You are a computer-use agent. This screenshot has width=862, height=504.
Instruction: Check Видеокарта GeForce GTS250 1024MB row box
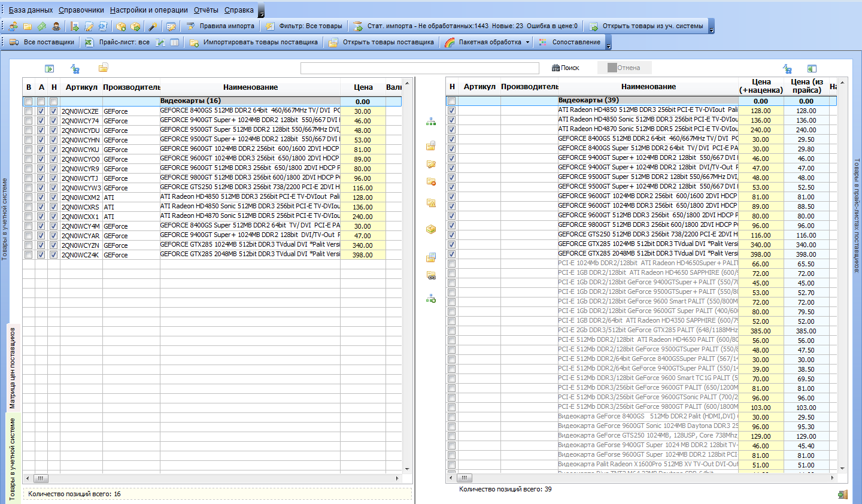click(451, 436)
